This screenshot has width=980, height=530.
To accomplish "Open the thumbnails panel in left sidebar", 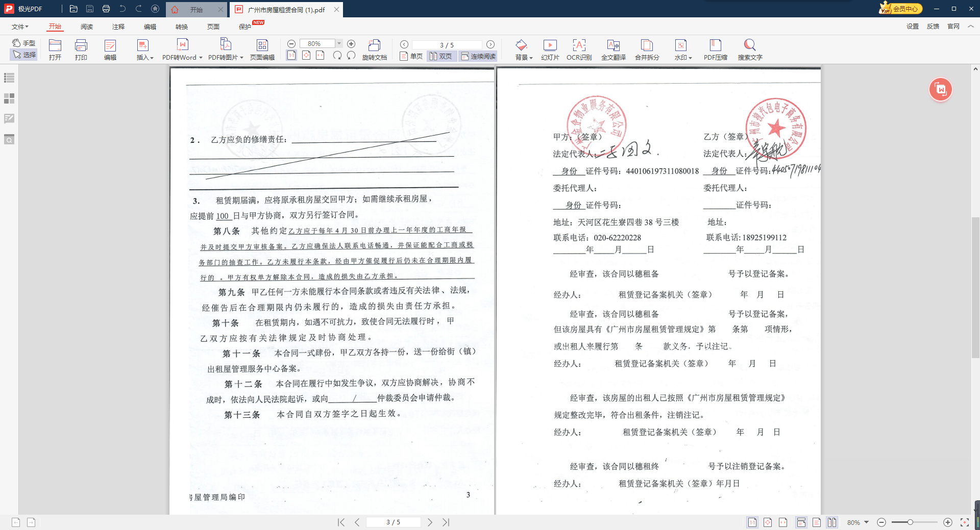I will click(9, 98).
